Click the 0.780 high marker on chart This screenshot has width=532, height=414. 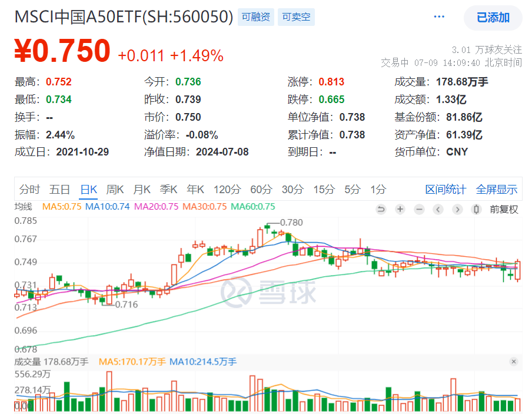pos(291,223)
